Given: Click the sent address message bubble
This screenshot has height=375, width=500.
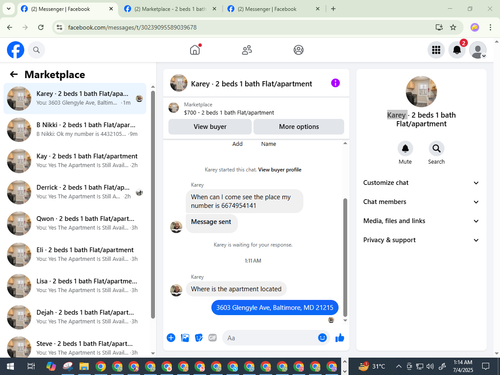Looking at the screenshot, I should click(x=275, y=308).
